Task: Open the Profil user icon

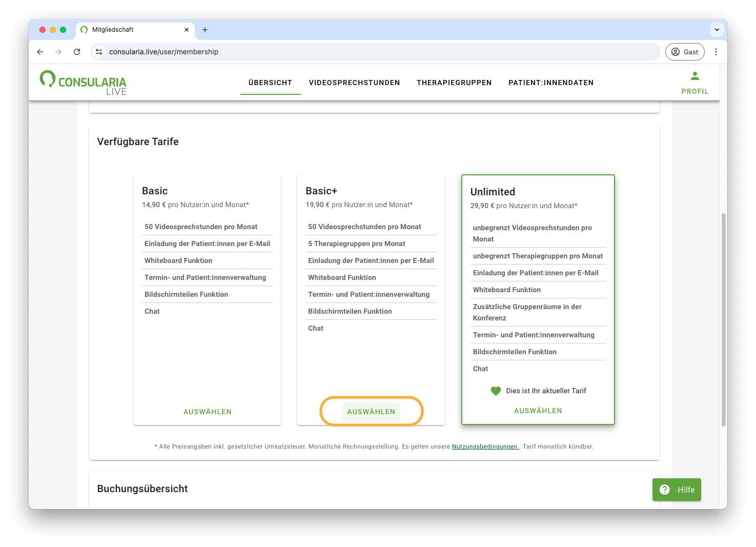Action: (x=694, y=76)
